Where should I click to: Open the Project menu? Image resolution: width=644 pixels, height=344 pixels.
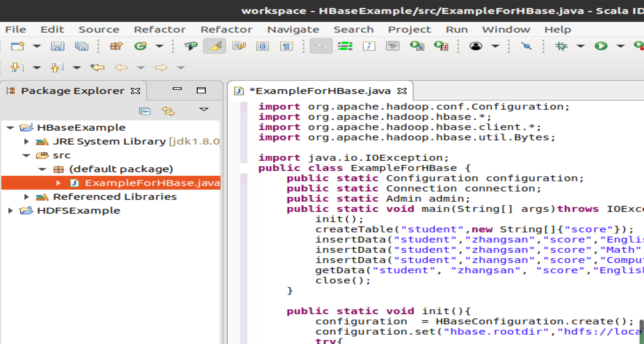409,29
